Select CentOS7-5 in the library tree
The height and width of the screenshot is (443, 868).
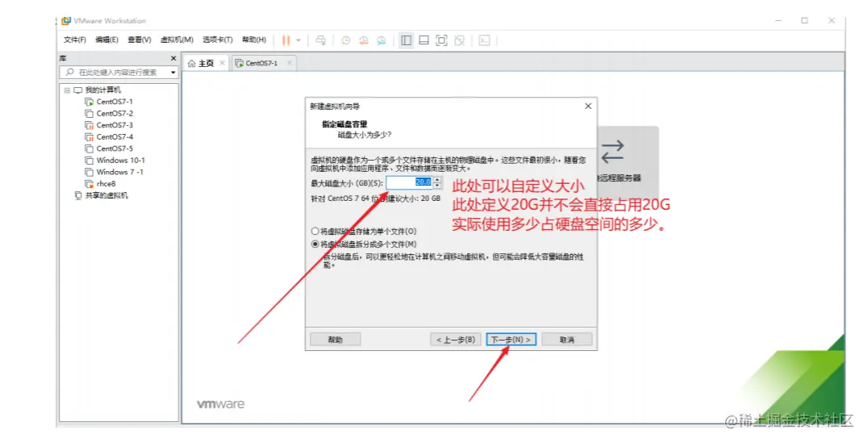pyautogui.click(x=115, y=148)
